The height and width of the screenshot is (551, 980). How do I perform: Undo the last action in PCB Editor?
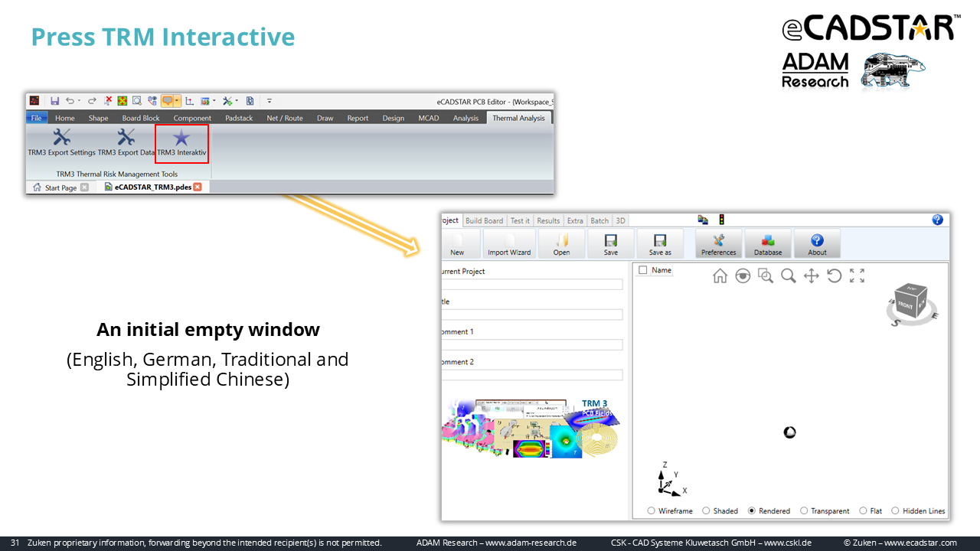point(70,100)
